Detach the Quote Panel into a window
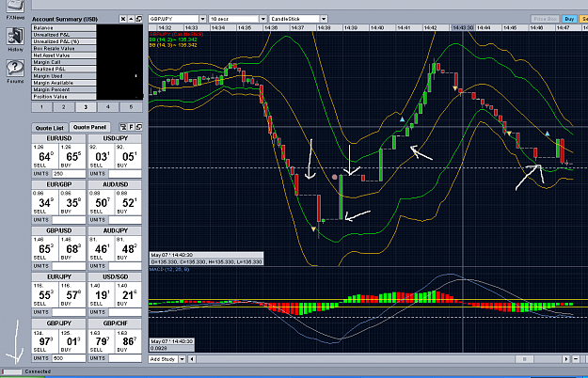The width and height of the screenshot is (588, 378). point(138,127)
